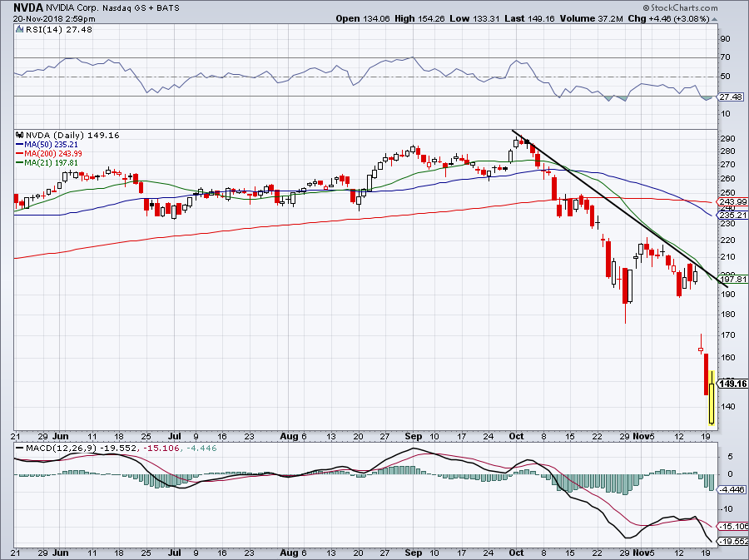Click the 149.16 last price tag on right axis
Image resolution: width=749 pixels, height=560 pixels.
coord(733,384)
